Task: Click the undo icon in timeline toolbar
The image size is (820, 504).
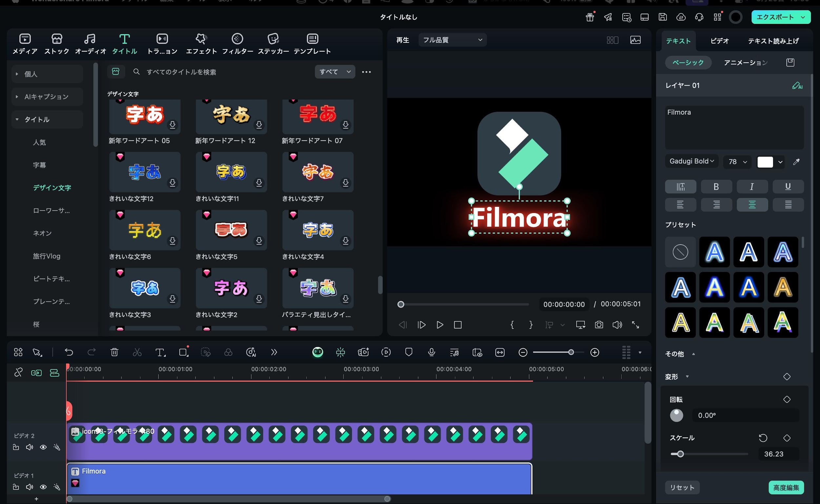Action: pyautogui.click(x=69, y=352)
